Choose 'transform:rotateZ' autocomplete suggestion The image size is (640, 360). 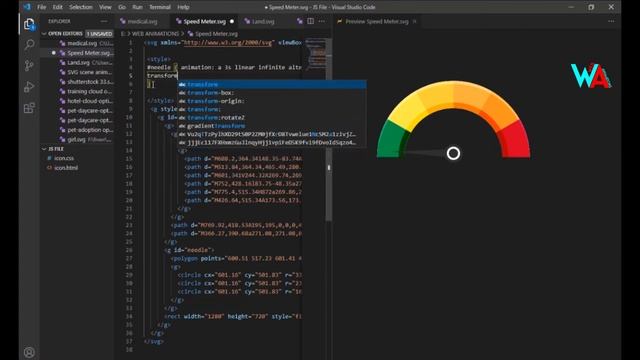pyautogui.click(x=272, y=118)
